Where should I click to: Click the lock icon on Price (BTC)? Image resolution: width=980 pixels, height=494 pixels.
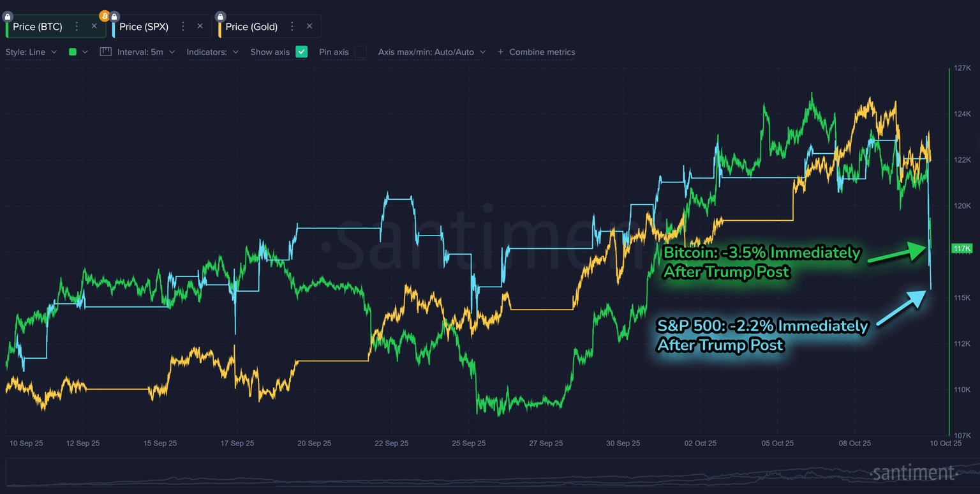[x=8, y=17]
